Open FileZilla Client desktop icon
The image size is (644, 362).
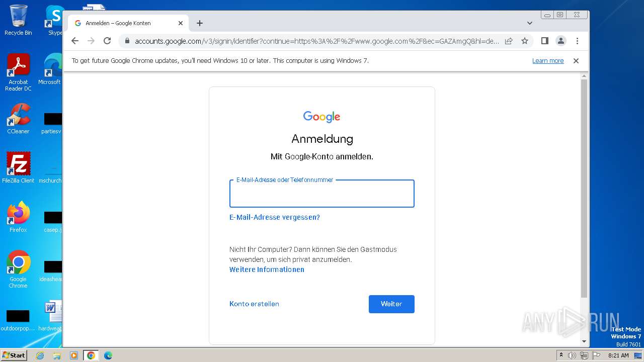pyautogui.click(x=18, y=167)
